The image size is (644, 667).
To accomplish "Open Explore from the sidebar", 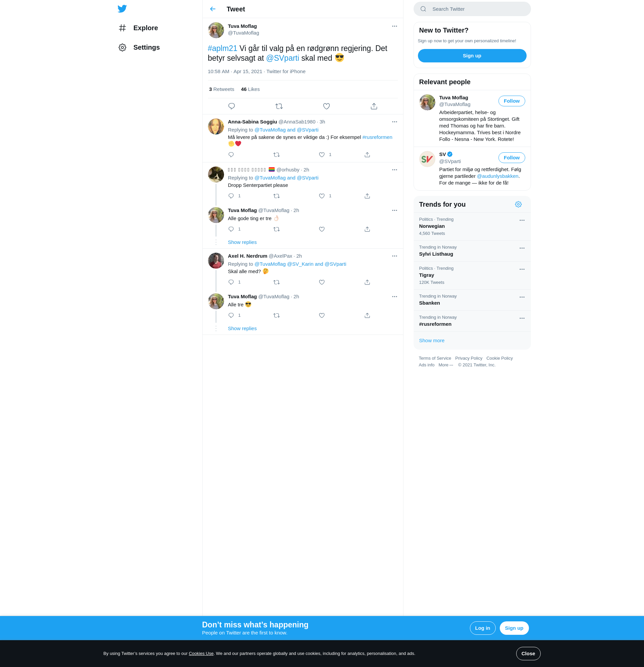I will click(139, 28).
